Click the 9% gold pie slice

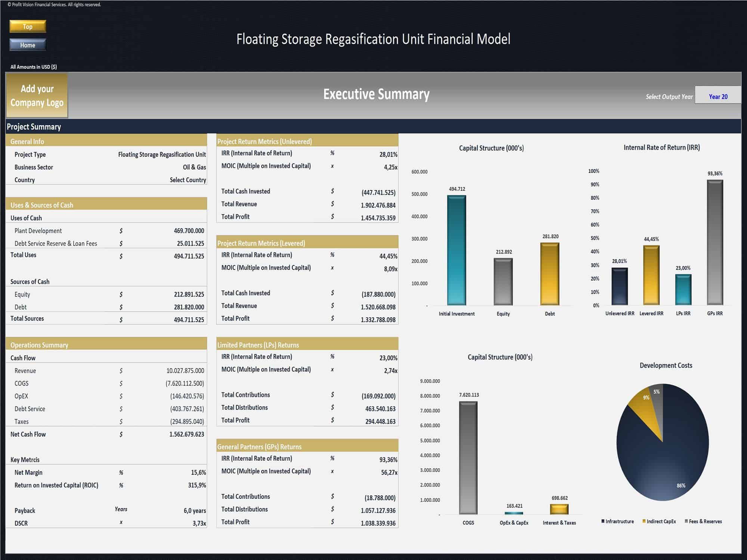pos(645,411)
